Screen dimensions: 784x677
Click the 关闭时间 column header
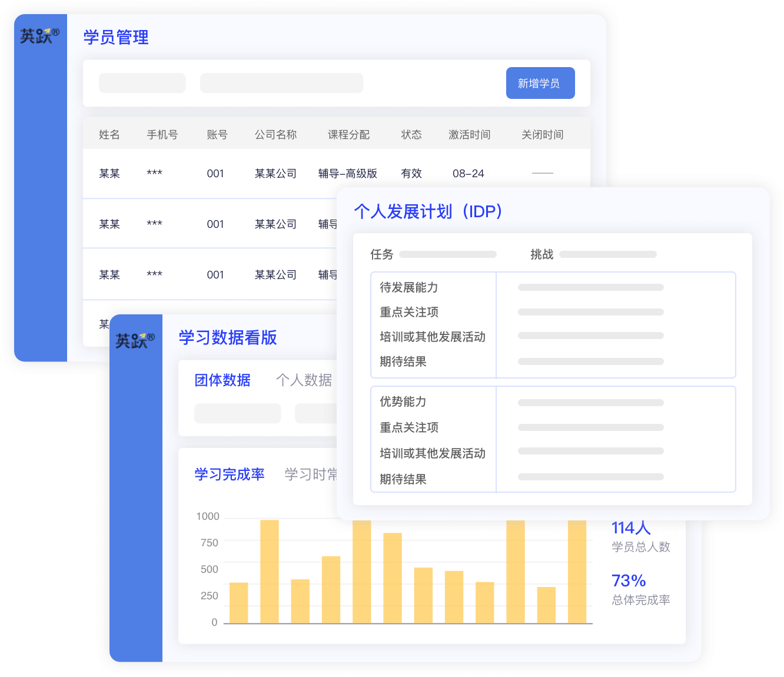(542, 135)
